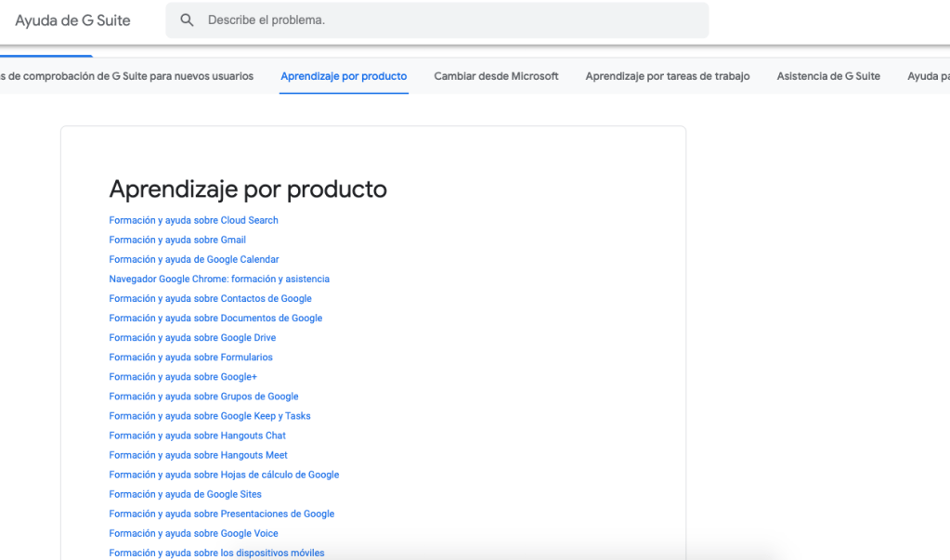Go to the Asistencia de G Suite tab
The height and width of the screenshot is (560, 950).
828,76
